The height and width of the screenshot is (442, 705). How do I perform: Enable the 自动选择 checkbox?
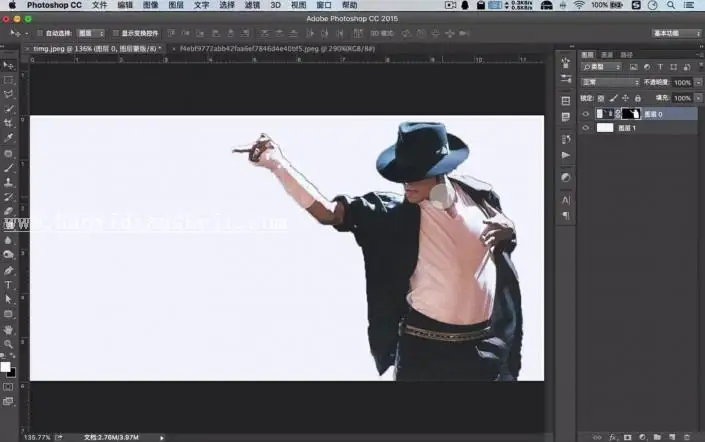pos(40,33)
